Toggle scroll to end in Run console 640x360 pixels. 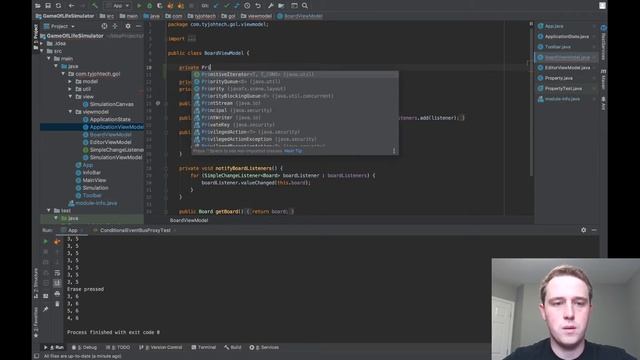pos(57,283)
